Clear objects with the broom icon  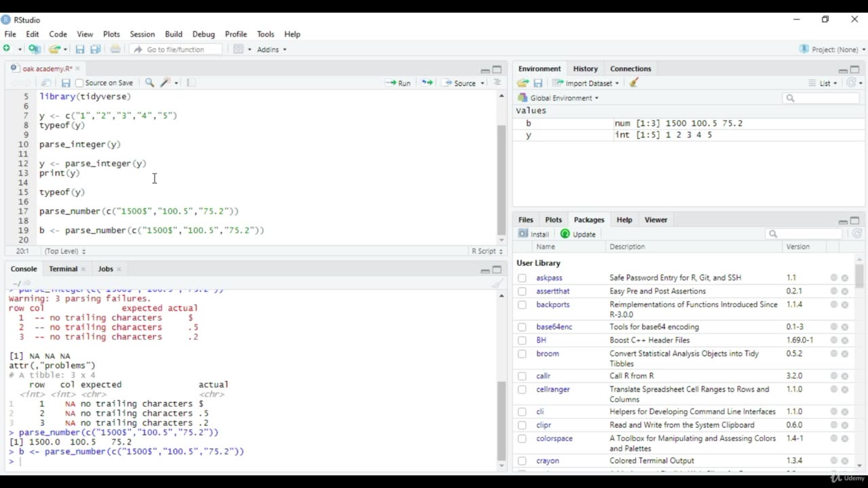tap(634, 83)
